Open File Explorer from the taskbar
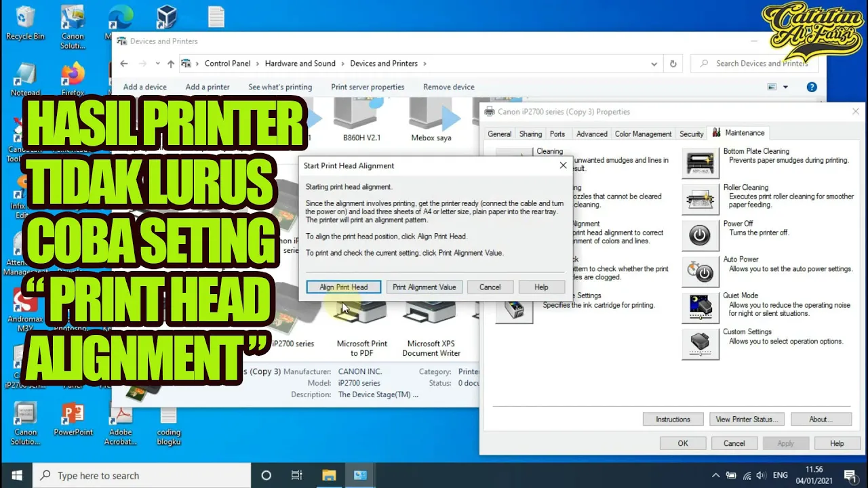868x488 pixels. 329,475
